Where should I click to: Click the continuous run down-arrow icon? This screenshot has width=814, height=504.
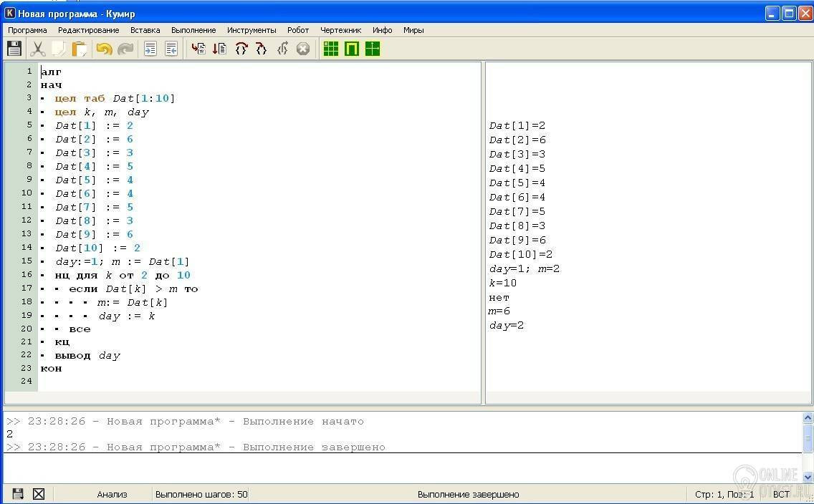pyautogui.click(x=219, y=49)
